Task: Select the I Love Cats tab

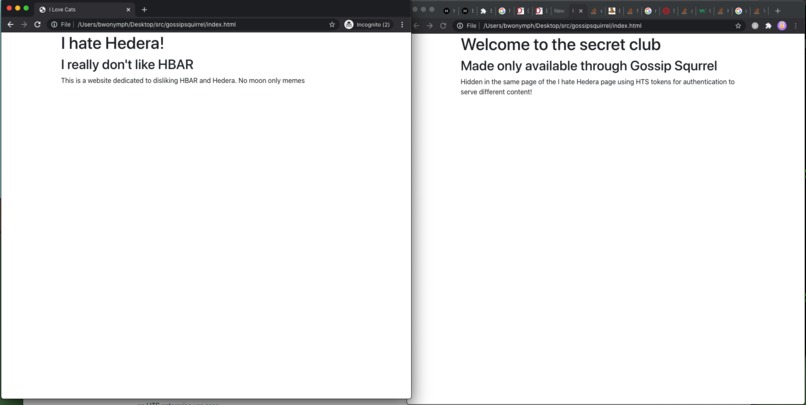Action: point(84,9)
